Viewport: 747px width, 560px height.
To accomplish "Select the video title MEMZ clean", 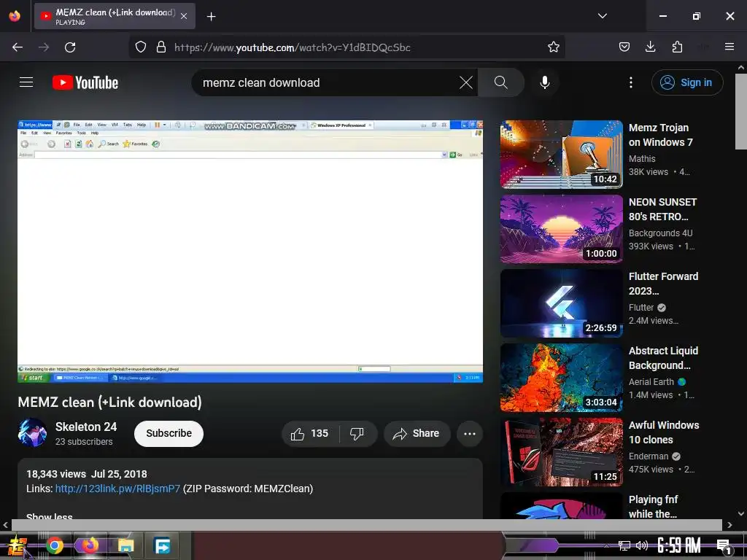I will pyautogui.click(x=109, y=402).
